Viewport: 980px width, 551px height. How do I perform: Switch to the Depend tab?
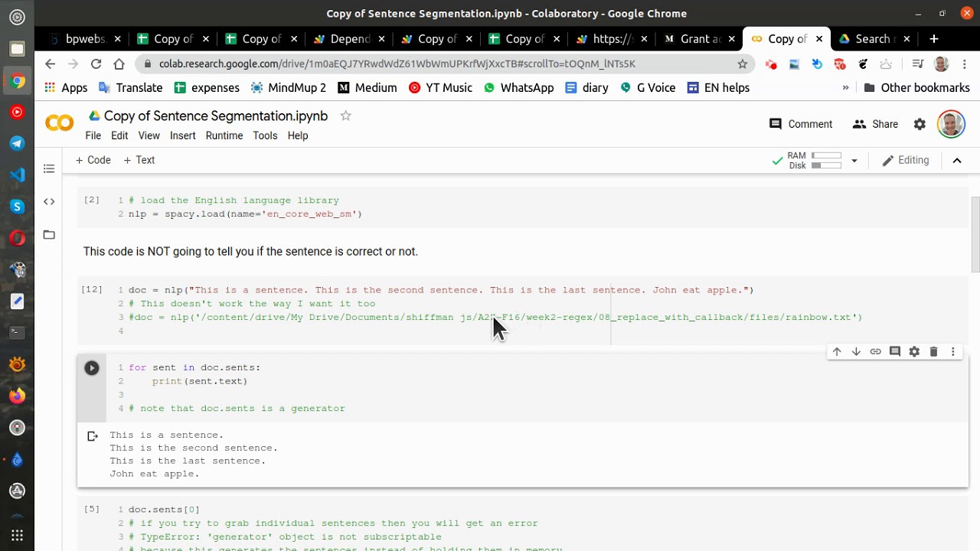pyautogui.click(x=349, y=38)
